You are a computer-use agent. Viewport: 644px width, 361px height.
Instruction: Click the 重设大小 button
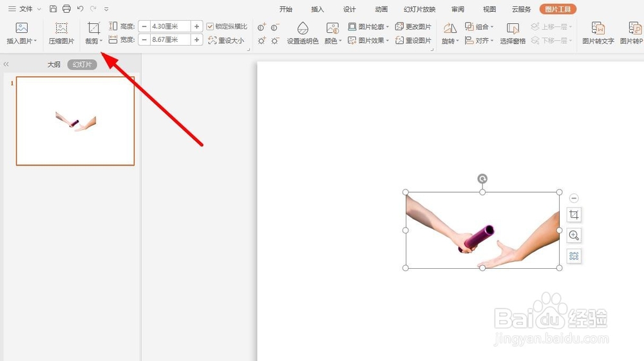click(x=226, y=41)
